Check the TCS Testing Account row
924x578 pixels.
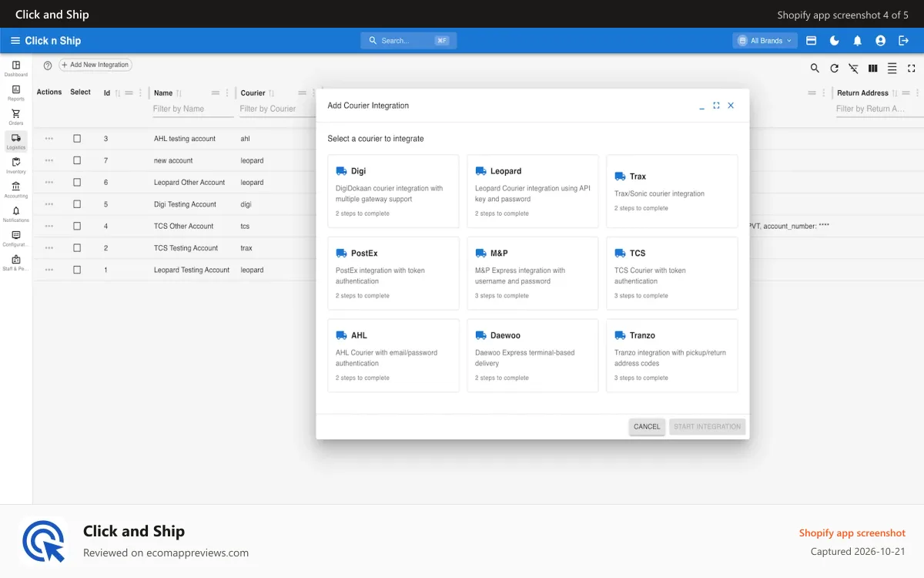77,248
